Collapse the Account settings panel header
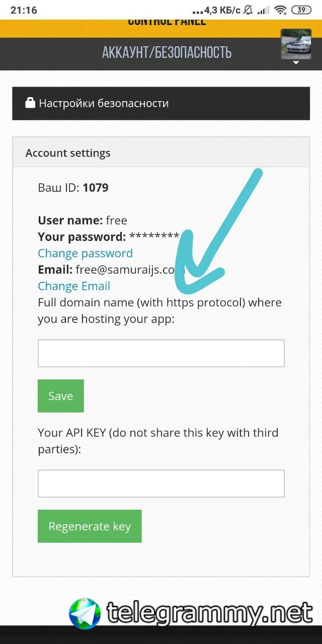 click(161, 153)
